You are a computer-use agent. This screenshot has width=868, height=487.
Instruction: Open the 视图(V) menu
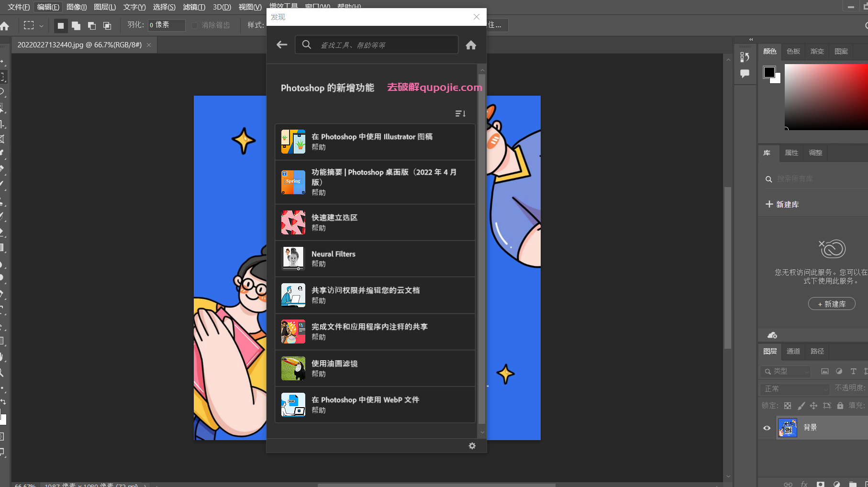(250, 7)
